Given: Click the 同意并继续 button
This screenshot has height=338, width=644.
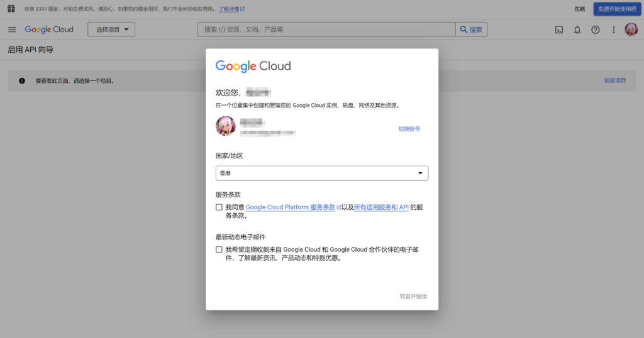Looking at the screenshot, I should tap(413, 297).
